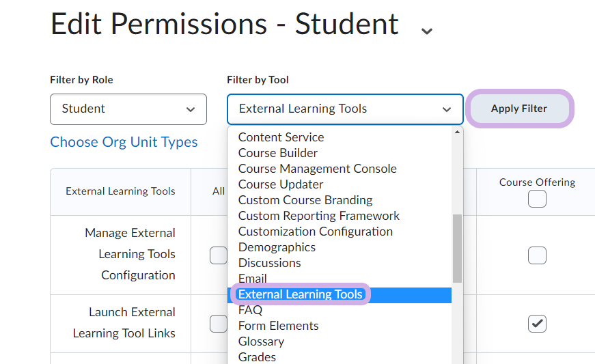Image resolution: width=595 pixels, height=364 pixels.
Task: Click the tool list scrollbar thumb
Action: (x=457, y=248)
